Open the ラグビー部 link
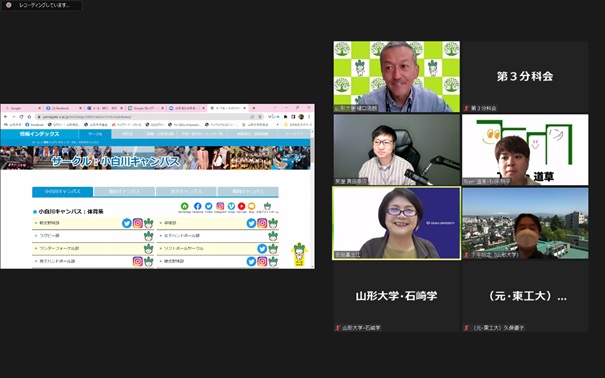Screen dimensions: 605x378 pyautogui.click(x=49, y=235)
